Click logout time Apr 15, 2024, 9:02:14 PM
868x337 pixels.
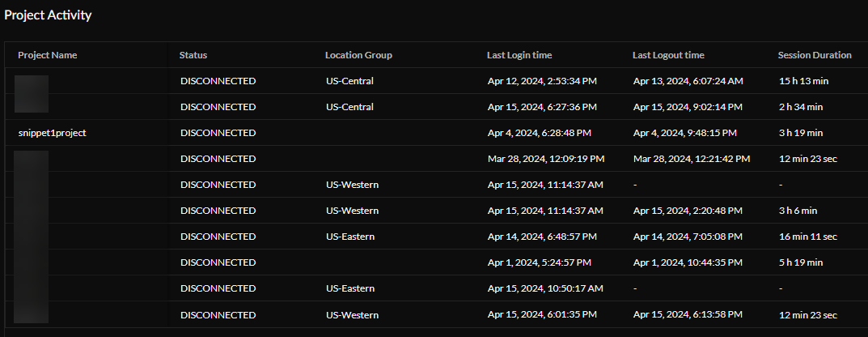688,107
